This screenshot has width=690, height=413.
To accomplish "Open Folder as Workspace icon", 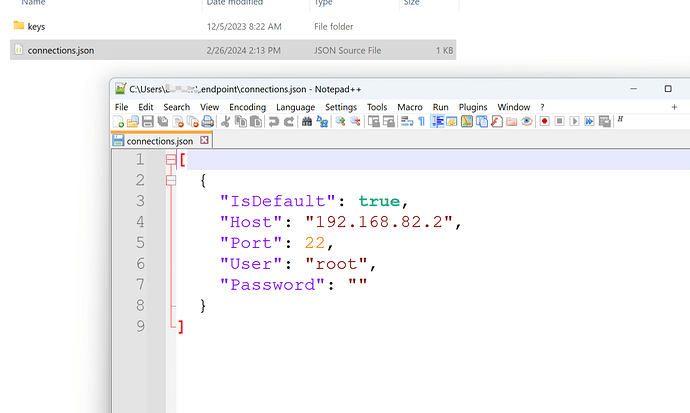I will tap(511, 121).
